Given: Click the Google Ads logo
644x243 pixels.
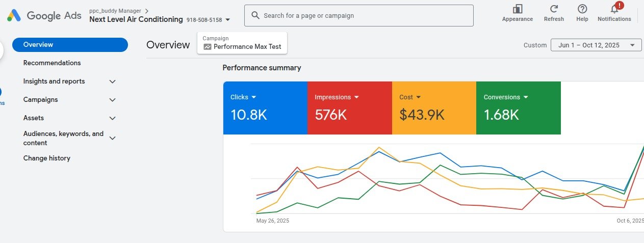Looking at the screenshot, I should click(x=14, y=15).
